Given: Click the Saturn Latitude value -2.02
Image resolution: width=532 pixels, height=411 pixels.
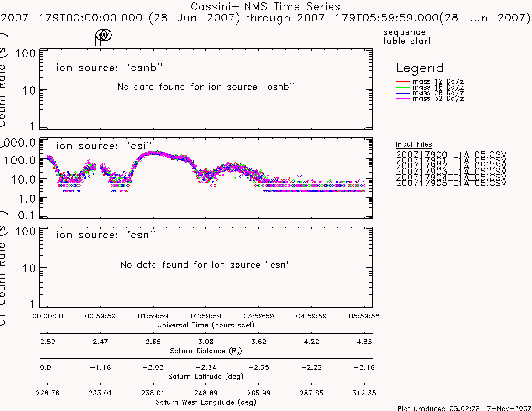Looking at the screenshot, I should pos(153,368).
